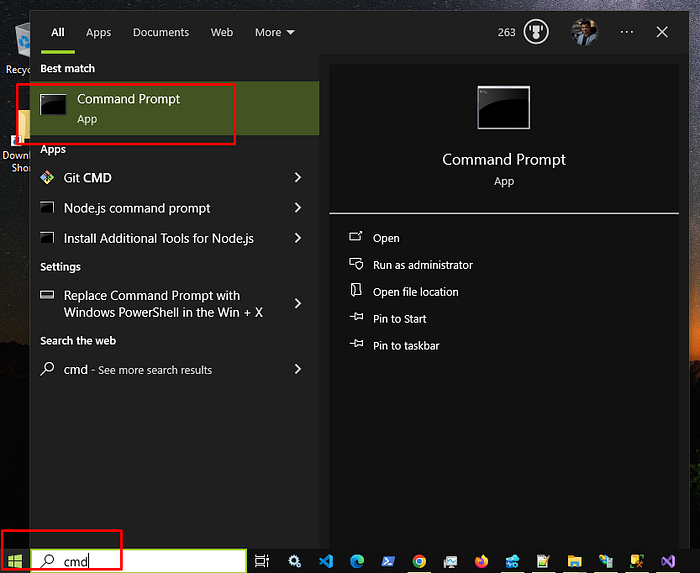Expand Node.js command prompt arrow
Viewport: 700px width, 573px height.
pyautogui.click(x=298, y=208)
